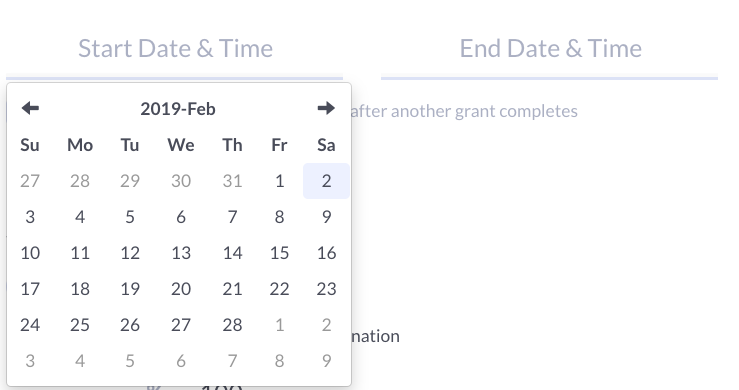Select February 8 in the Friday column
Viewport: 739px width, 390px height.
tap(279, 217)
